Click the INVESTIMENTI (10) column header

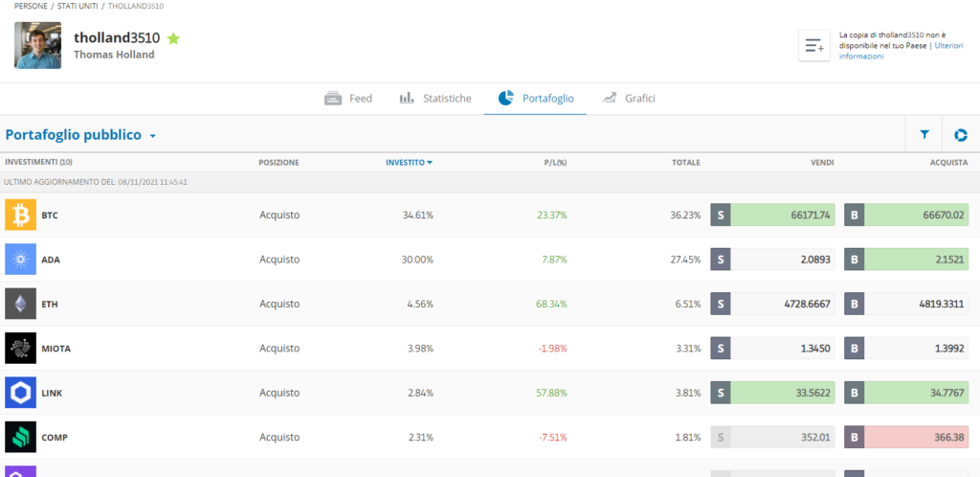click(x=38, y=163)
